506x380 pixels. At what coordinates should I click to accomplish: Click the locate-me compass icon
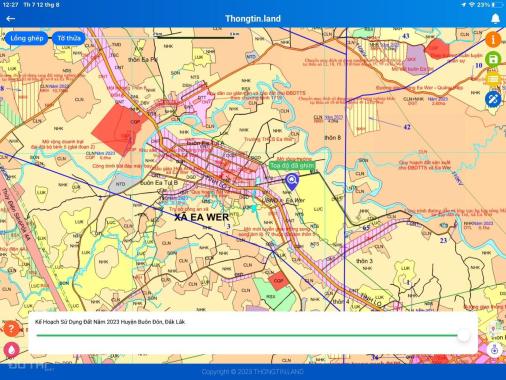coord(494,350)
